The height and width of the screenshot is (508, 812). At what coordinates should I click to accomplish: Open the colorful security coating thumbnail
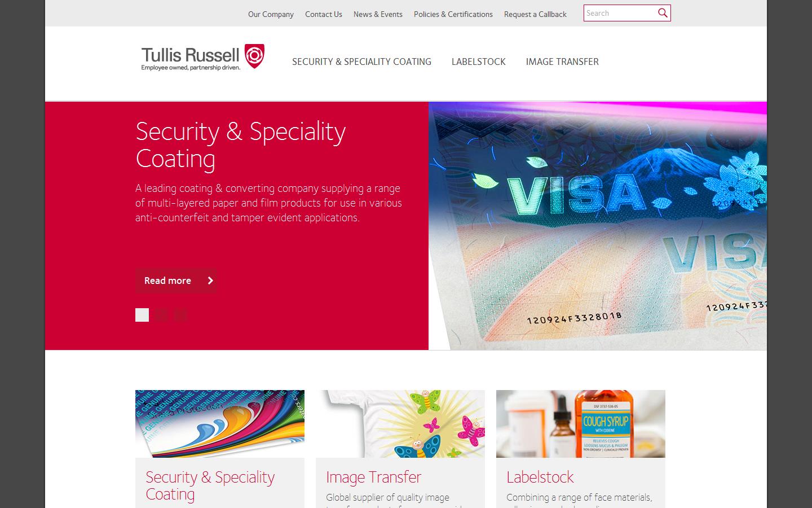click(220, 424)
